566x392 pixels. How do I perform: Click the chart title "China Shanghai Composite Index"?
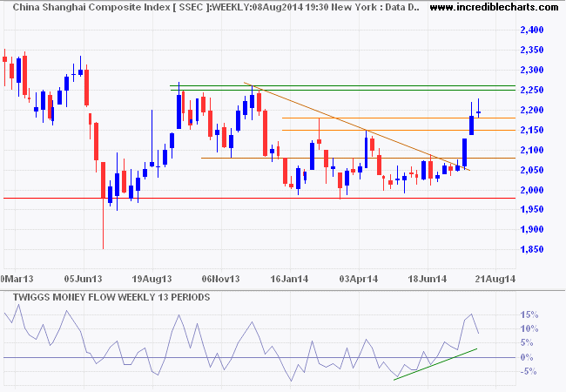pyautogui.click(x=91, y=7)
